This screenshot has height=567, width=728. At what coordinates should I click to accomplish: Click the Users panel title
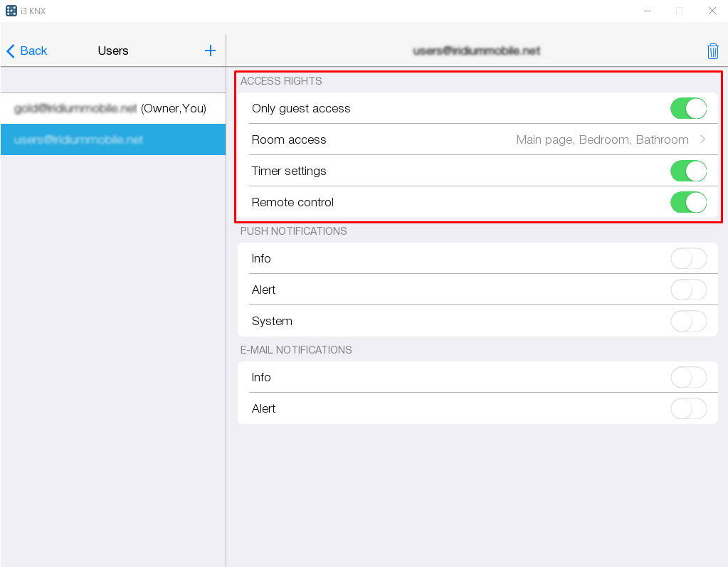click(x=113, y=51)
